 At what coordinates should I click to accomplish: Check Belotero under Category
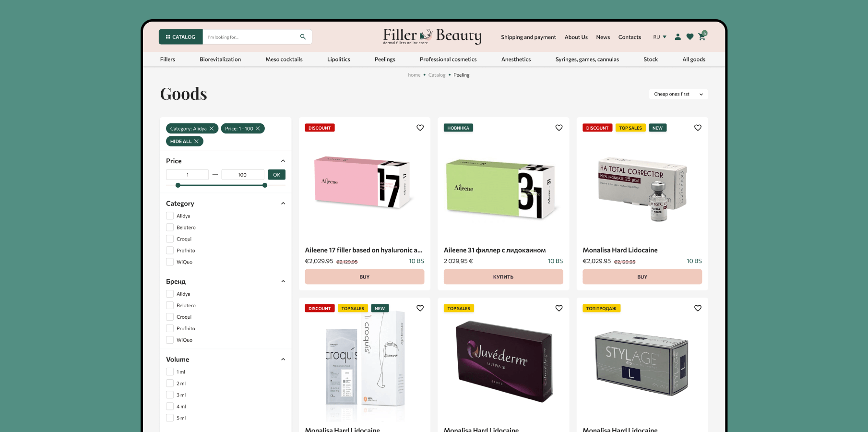tap(170, 228)
